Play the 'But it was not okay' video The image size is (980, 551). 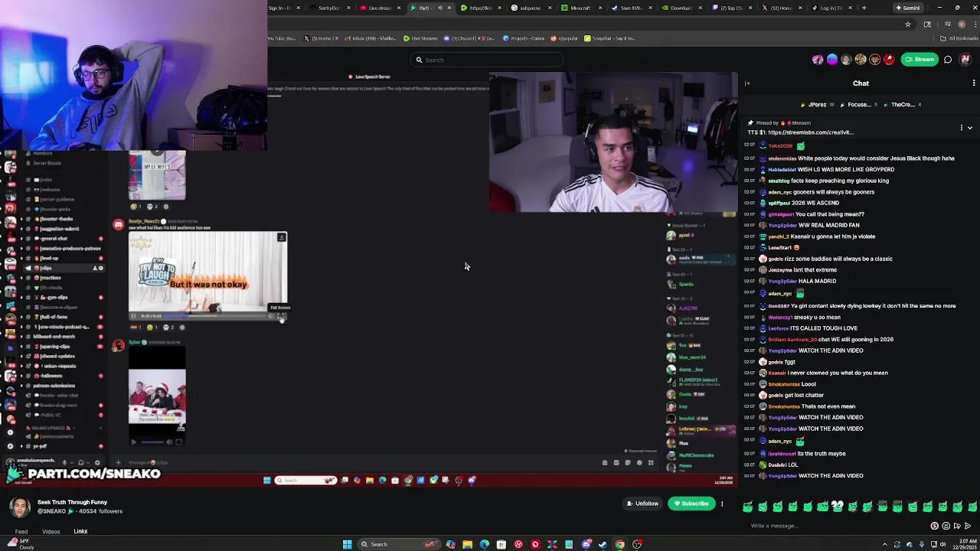133,316
